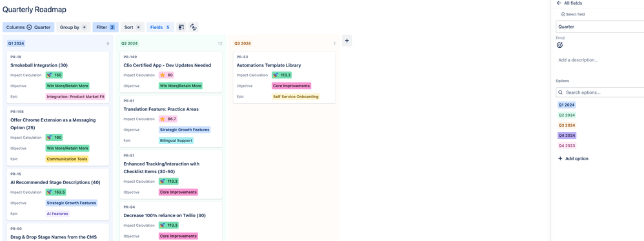Click the rocket icon on AI Recommended Stage card
This screenshot has height=241, width=644.
point(50,192)
